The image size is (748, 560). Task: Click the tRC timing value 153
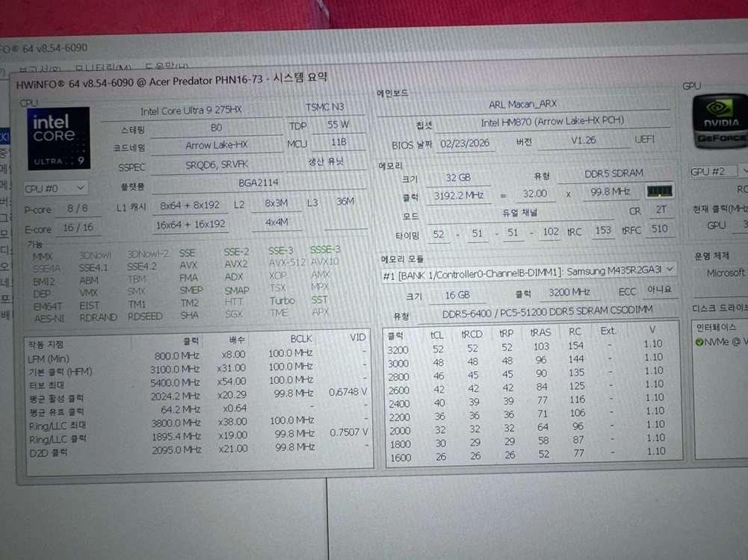(x=603, y=230)
